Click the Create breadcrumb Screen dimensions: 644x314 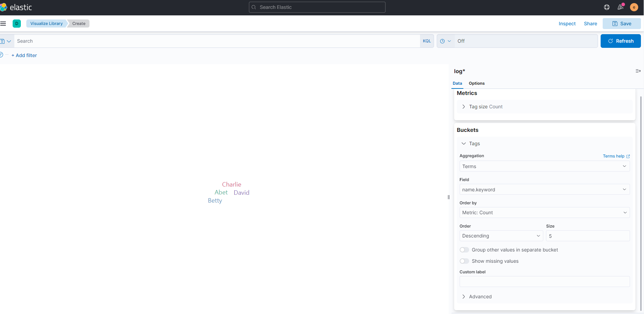click(79, 24)
